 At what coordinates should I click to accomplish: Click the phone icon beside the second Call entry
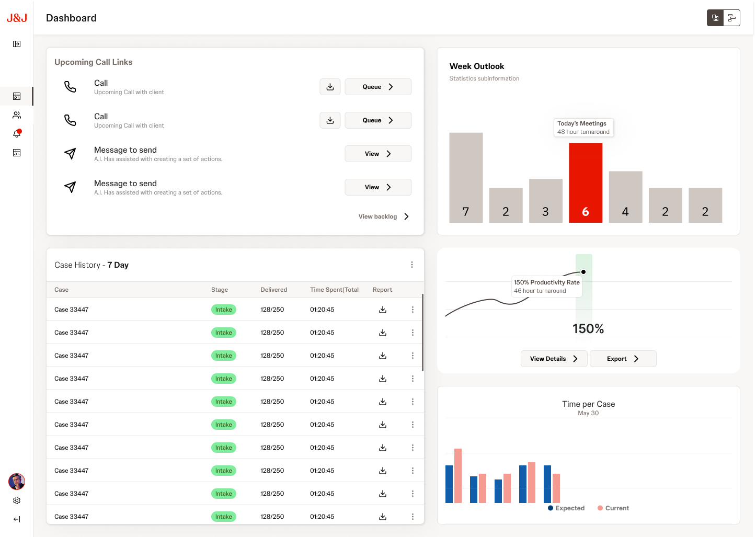coord(70,120)
